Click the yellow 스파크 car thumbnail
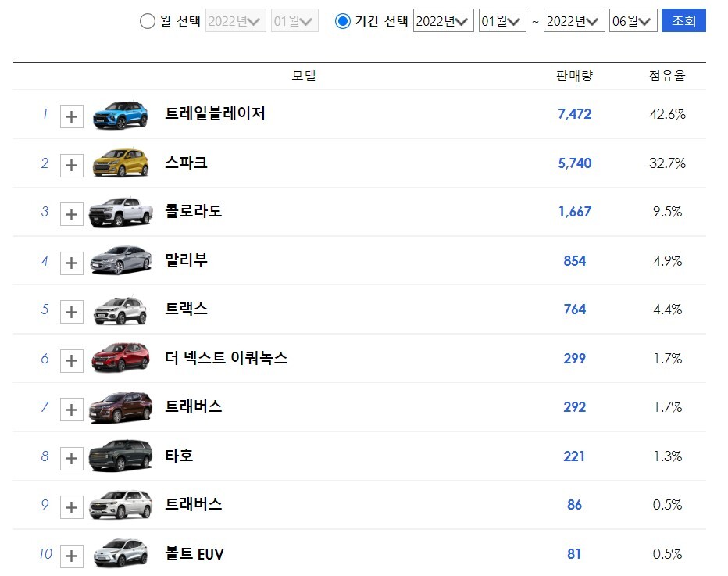 coord(121,163)
